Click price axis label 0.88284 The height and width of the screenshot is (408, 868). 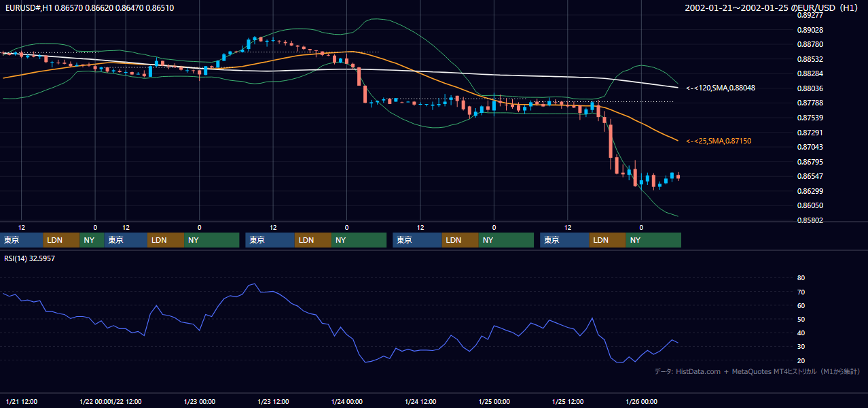click(810, 74)
